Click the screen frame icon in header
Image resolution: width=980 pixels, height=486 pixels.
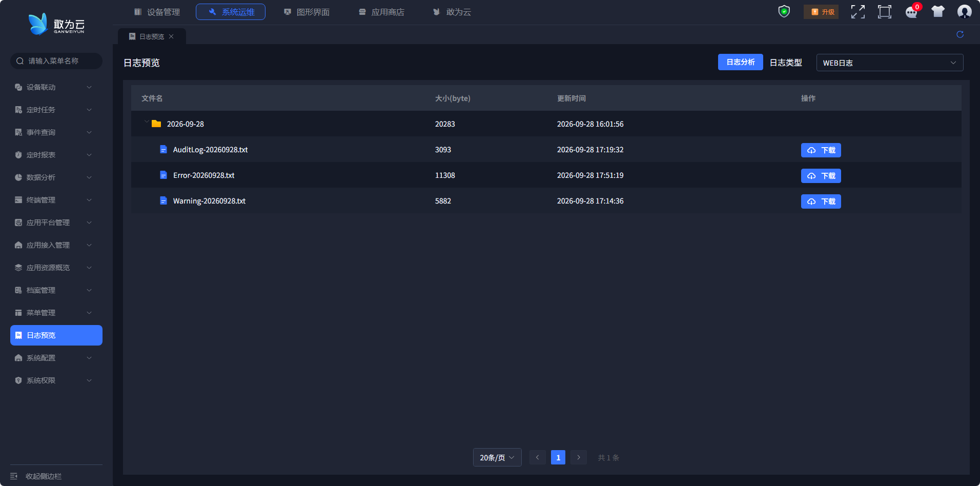click(885, 12)
